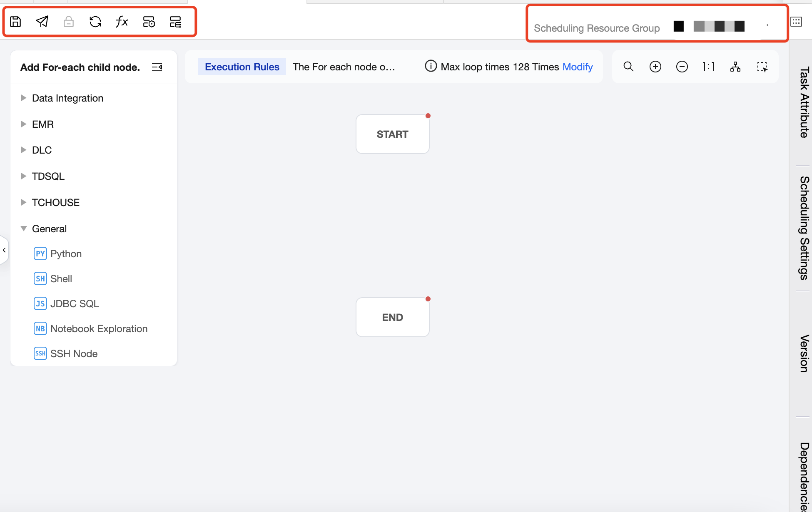Viewport: 812px width, 512px height.
Task: Open the Scheduling Resource Group dropdown
Action: (x=720, y=27)
